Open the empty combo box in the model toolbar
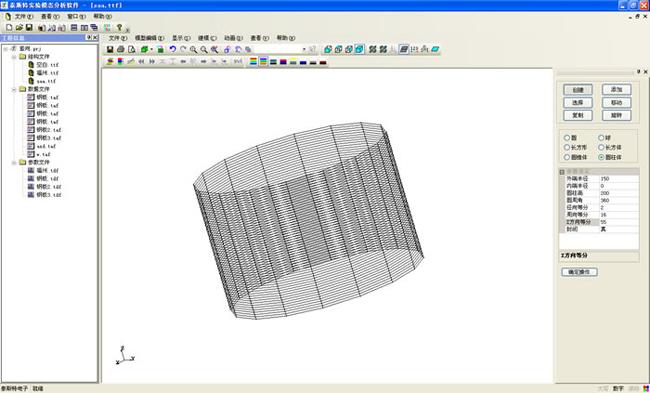650x393 pixels. tap(280, 49)
